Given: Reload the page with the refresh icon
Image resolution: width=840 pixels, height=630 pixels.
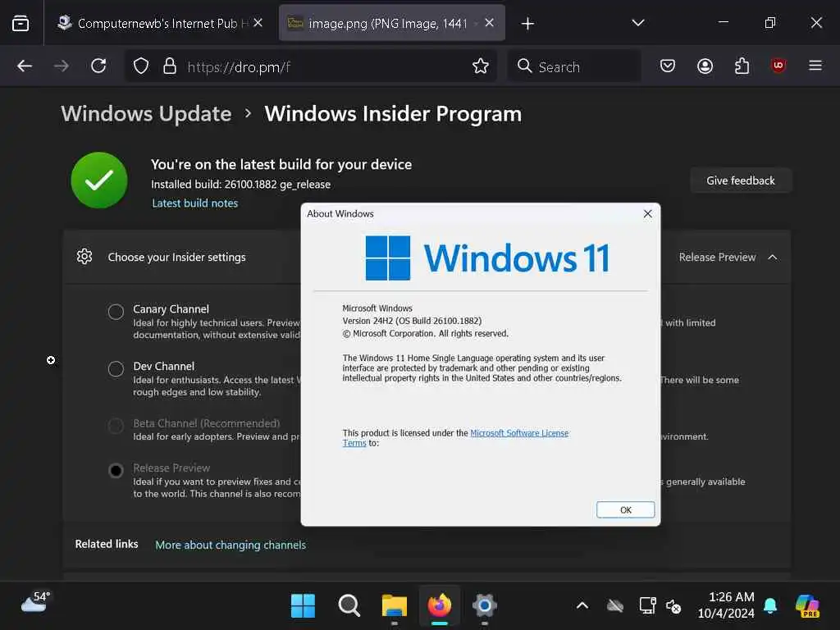Looking at the screenshot, I should pyautogui.click(x=98, y=66).
